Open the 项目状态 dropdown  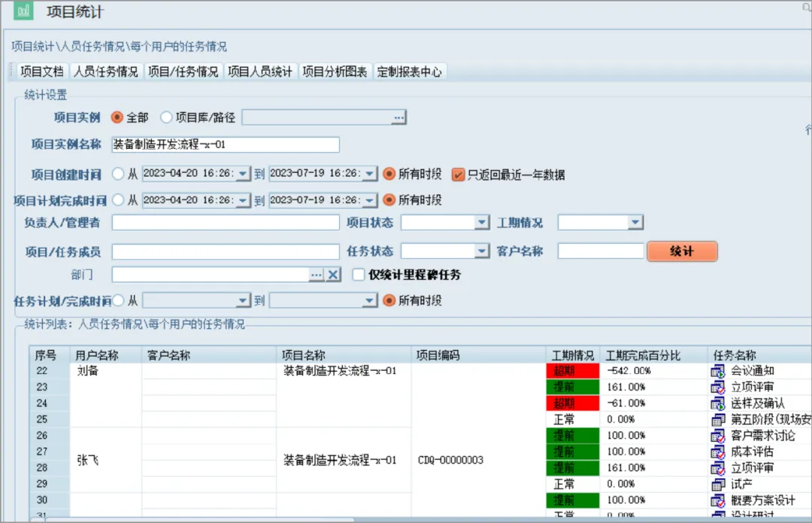coord(481,223)
